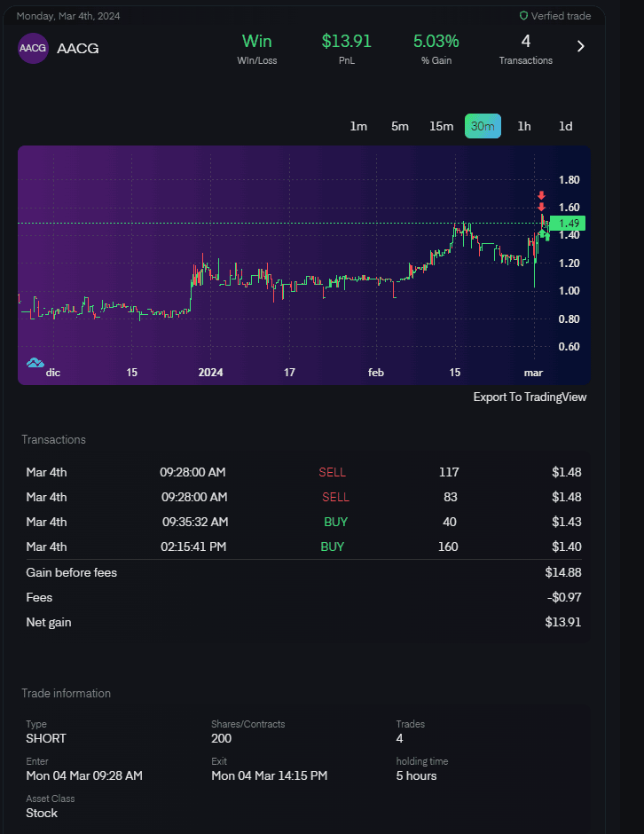Image resolution: width=644 pixels, height=834 pixels.
Task: Click the green 1.49 price label
Action: coord(569,224)
